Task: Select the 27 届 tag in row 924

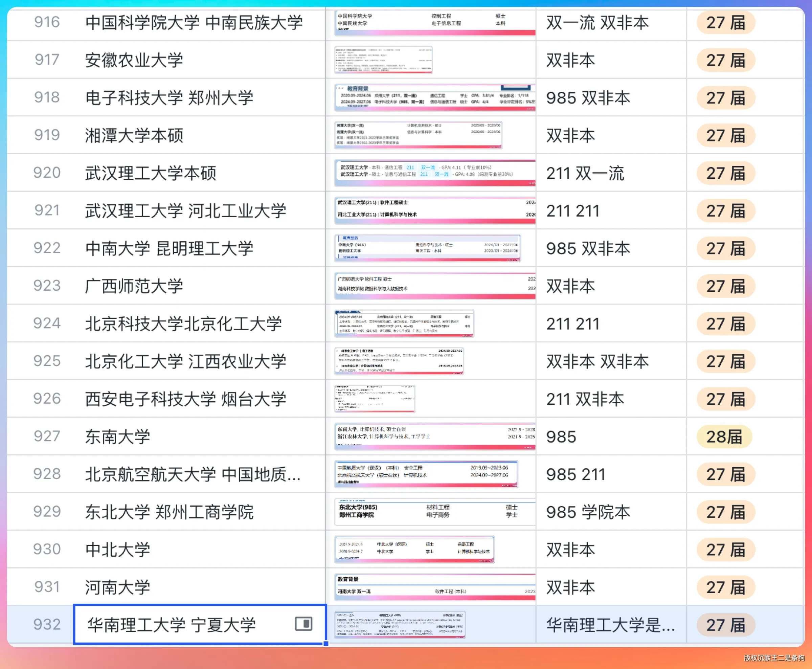Action: pyautogui.click(x=726, y=324)
